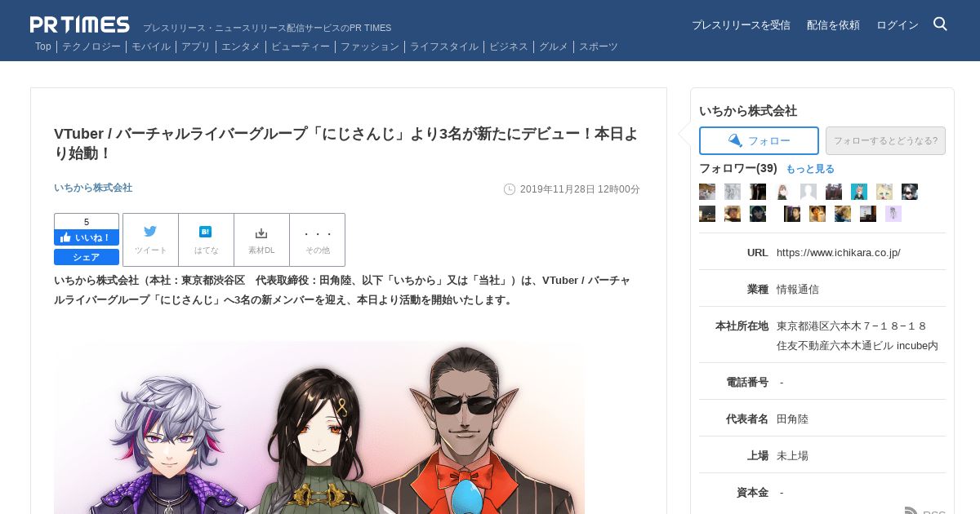Click the 情報通信 industry value
This screenshot has width=980, height=514.
pos(798,290)
